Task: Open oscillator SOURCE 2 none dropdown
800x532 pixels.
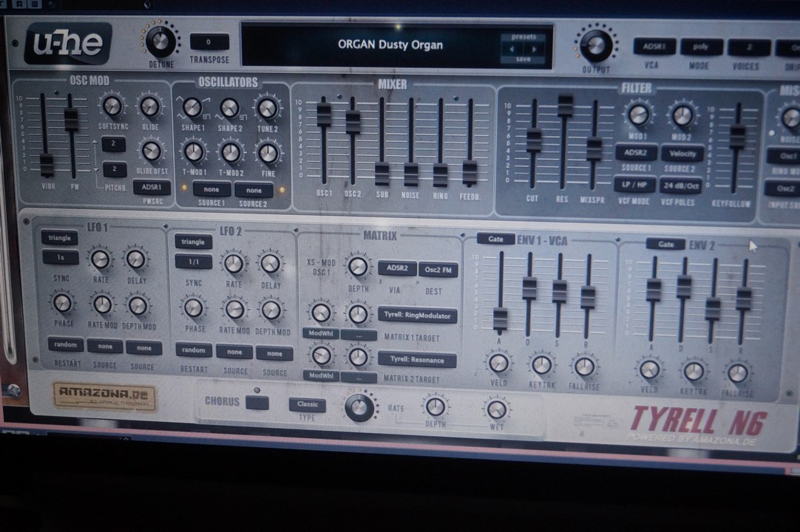Action: tap(254, 191)
